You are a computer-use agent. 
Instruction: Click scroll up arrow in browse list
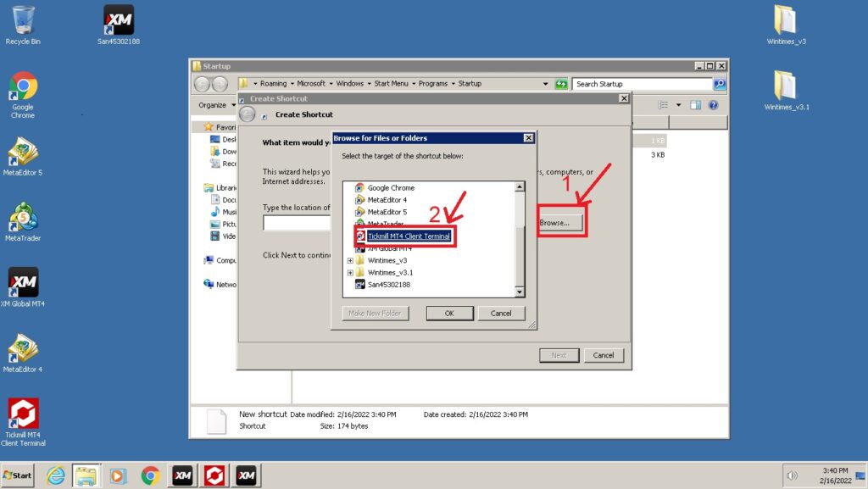coord(520,186)
